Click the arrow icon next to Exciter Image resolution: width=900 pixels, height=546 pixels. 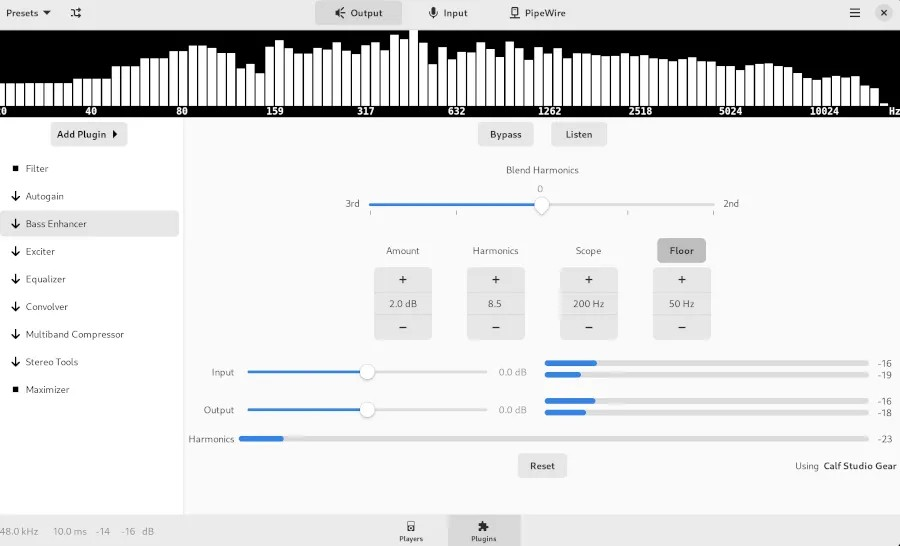[x=15, y=251]
